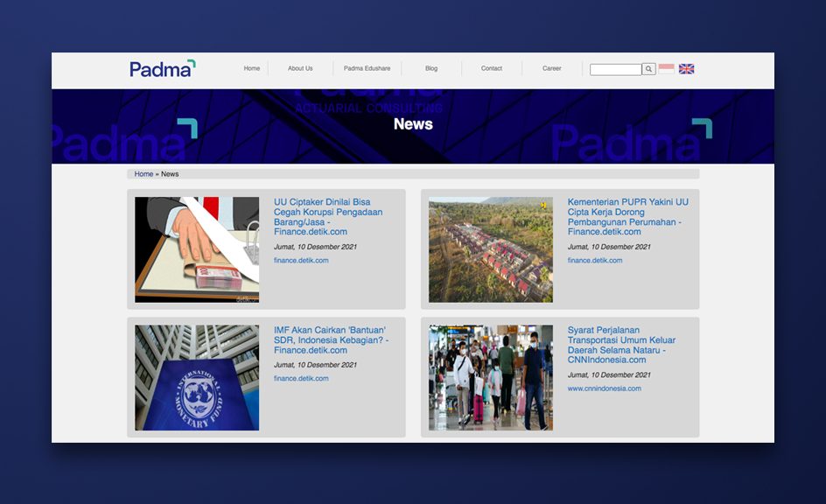The width and height of the screenshot is (826, 504).
Task: Click the IMF building photo thumbnail
Action: pos(196,377)
